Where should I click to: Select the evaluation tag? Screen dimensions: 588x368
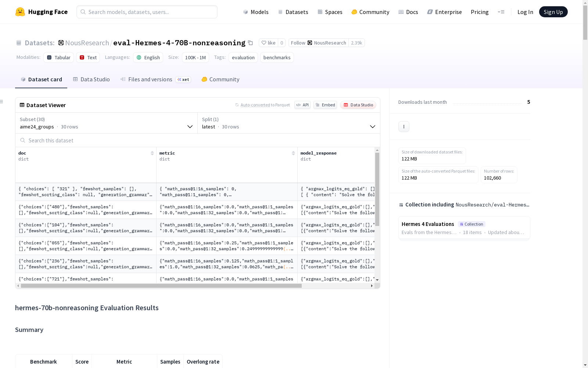tap(243, 57)
